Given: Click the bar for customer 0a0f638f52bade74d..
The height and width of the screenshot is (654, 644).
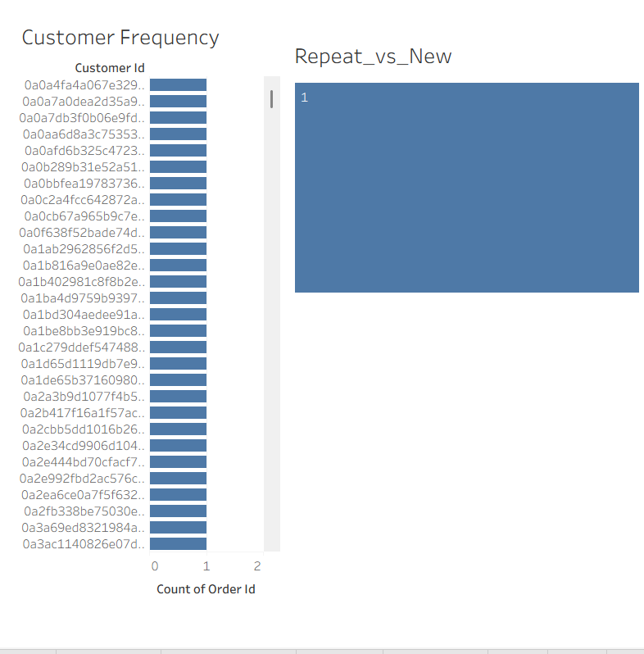Looking at the screenshot, I should click(178, 233).
